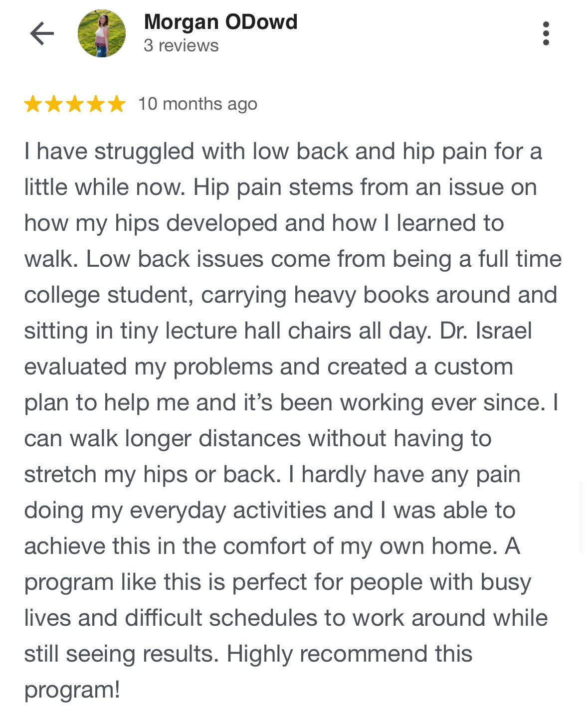Screen dimensions: 588x710
Task: Click the third yellow rating star
Action: click(x=75, y=104)
